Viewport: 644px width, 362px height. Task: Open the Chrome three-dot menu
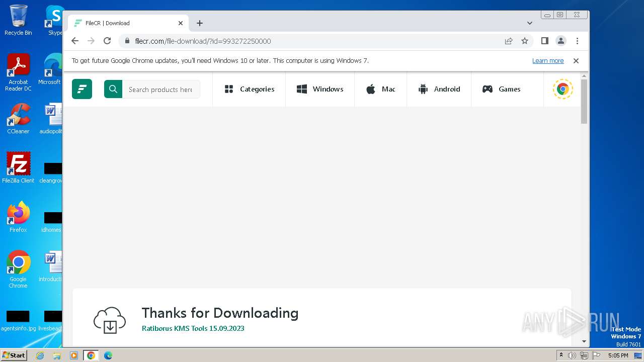pos(577,41)
